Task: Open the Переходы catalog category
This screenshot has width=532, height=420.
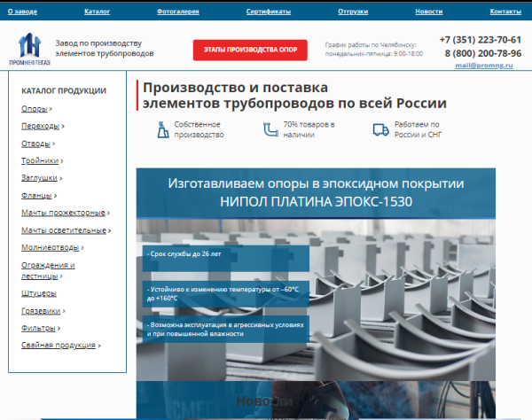Action: point(41,126)
